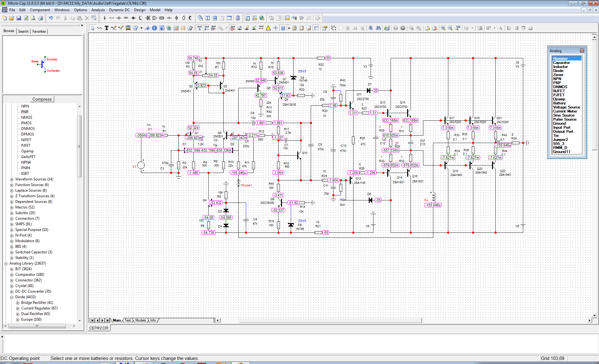
Task: Expand the Waveform Sources tree node
Action: (12, 180)
